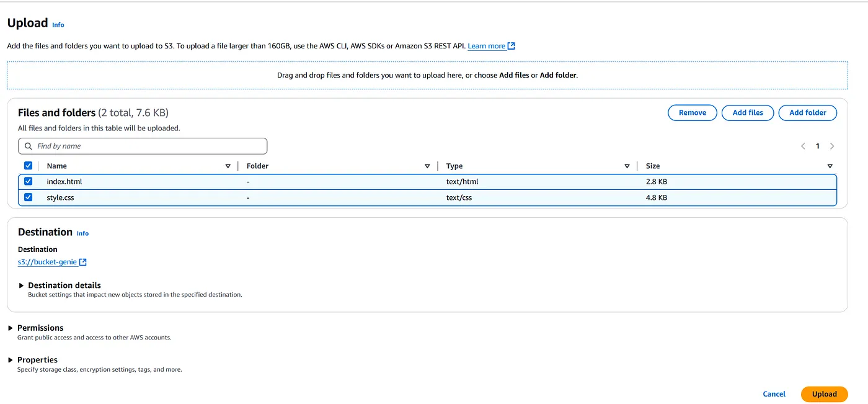Click the drag and drop upload area
The height and width of the screenshot is (404, 868).
coord(427,75)
